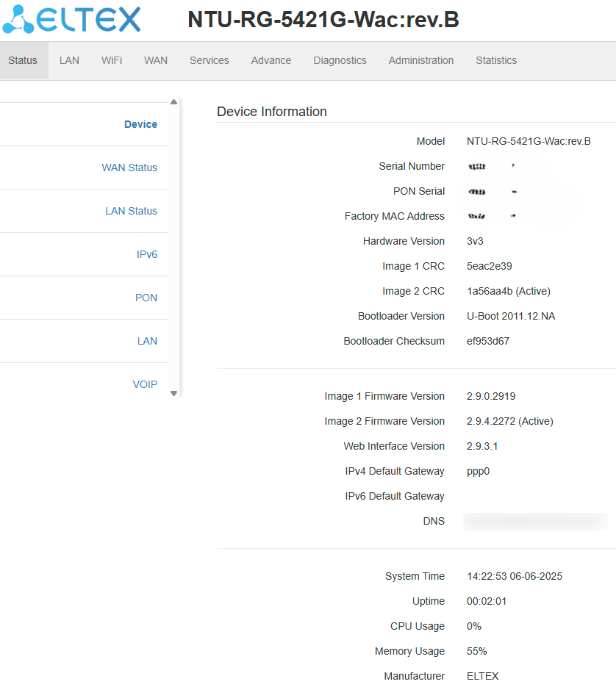Open the PON status link
The image size is (616, 687).
point(146,298)
